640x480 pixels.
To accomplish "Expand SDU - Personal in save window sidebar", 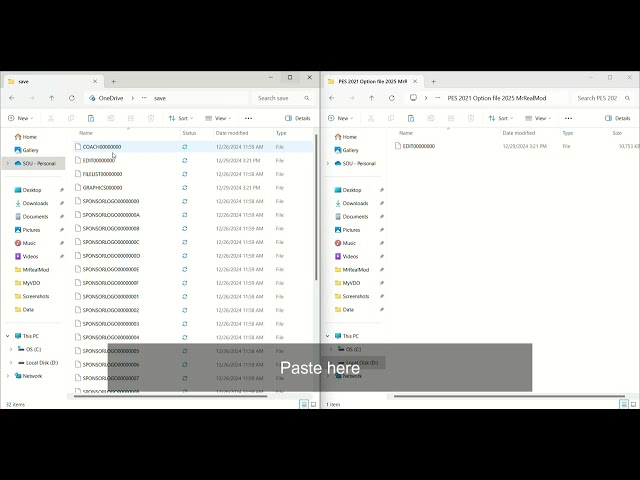I will (x=7, y=163).
